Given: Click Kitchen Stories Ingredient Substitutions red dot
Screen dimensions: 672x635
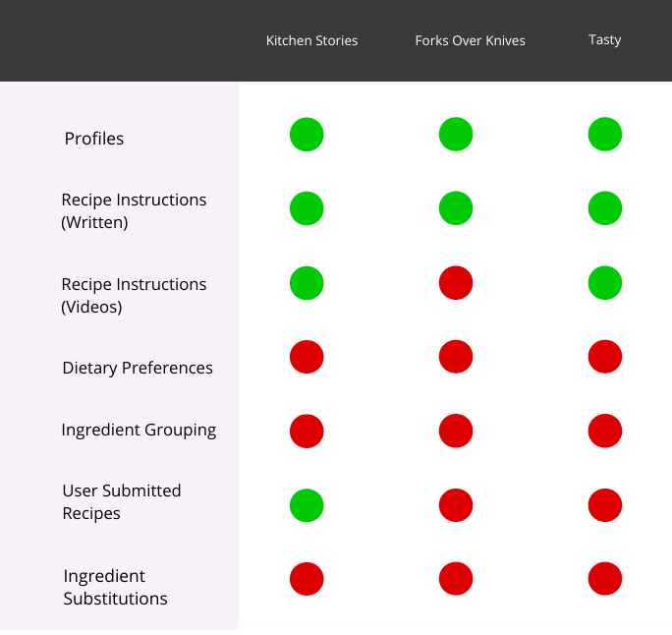Looking at the screenshot, I should [x=307, y=579].
